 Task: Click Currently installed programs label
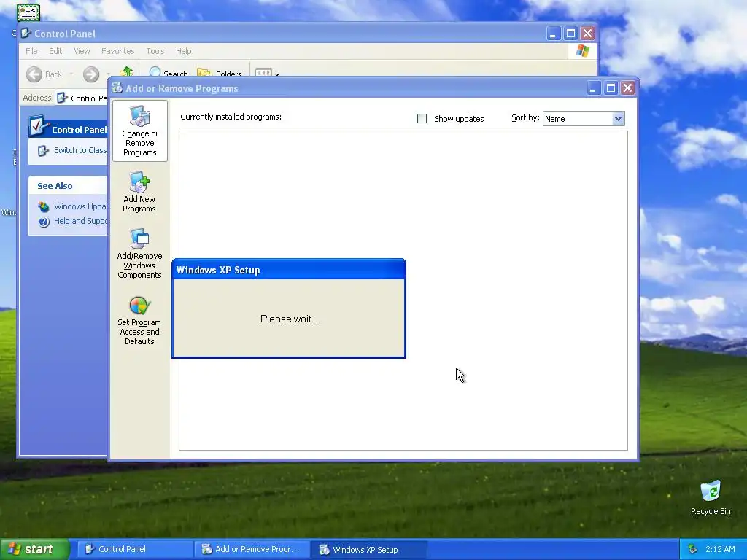click(231, 117)
